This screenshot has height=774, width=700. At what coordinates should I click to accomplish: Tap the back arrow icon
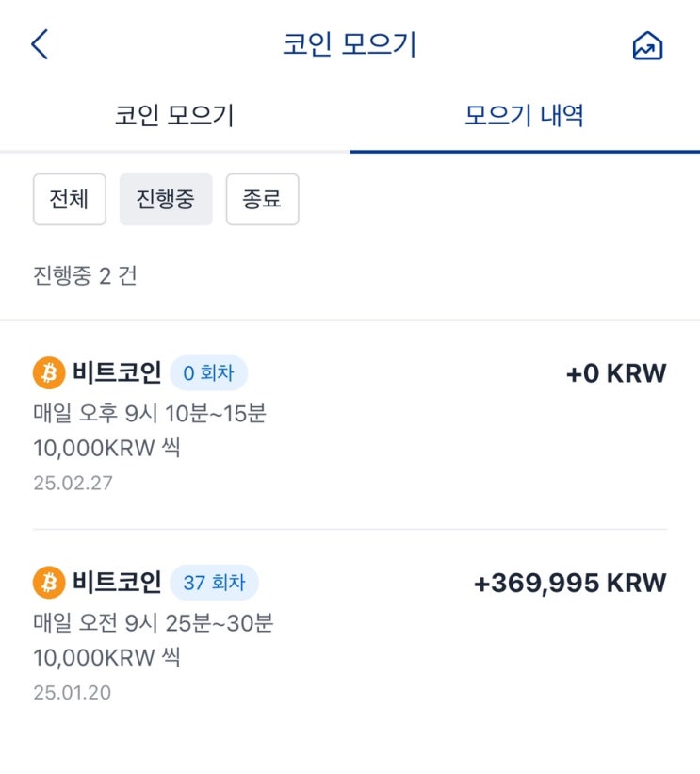pos(40,44)
